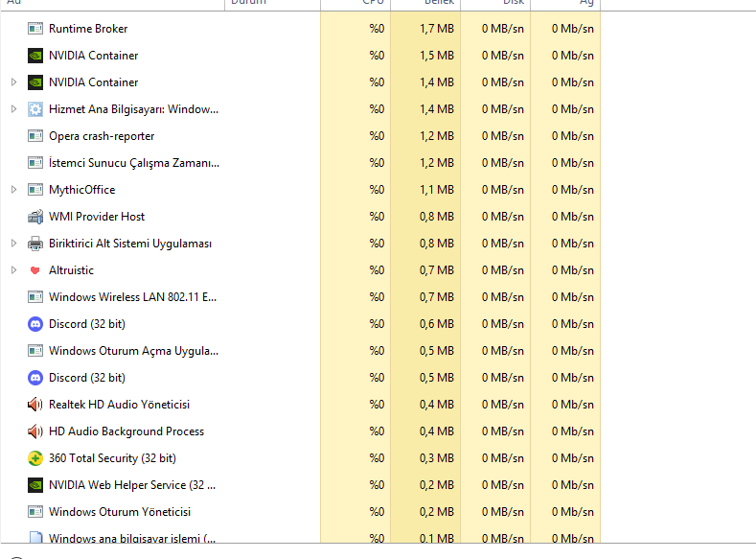Click the CPU %0 value for Runtime Broker
Viewport: 756px width, 559px height.
[x=377, y=29]
